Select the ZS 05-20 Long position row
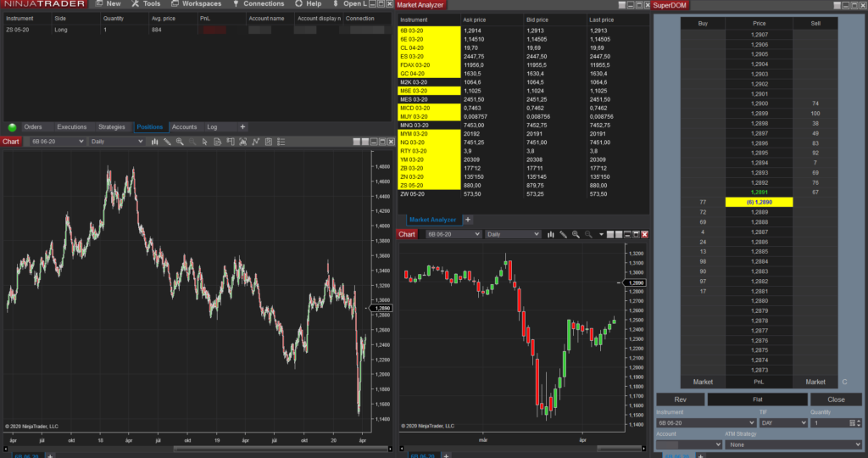The width and height of the screenshot is (868, 458). click(85, 30)
